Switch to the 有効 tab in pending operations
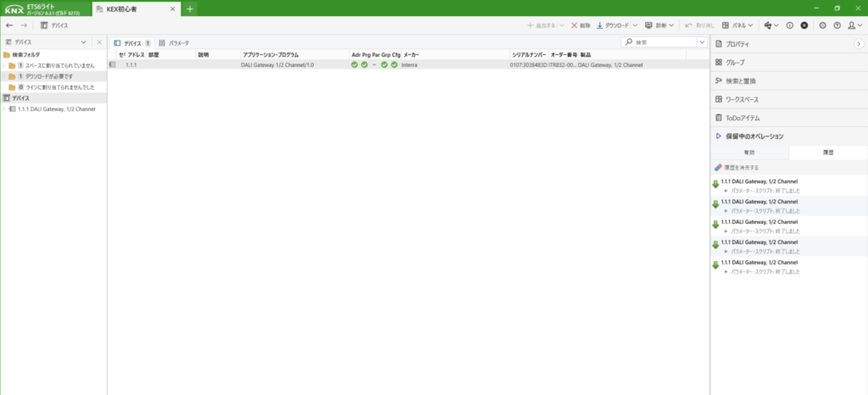Viewport: 868px width, 395px height. pos(748,152)
